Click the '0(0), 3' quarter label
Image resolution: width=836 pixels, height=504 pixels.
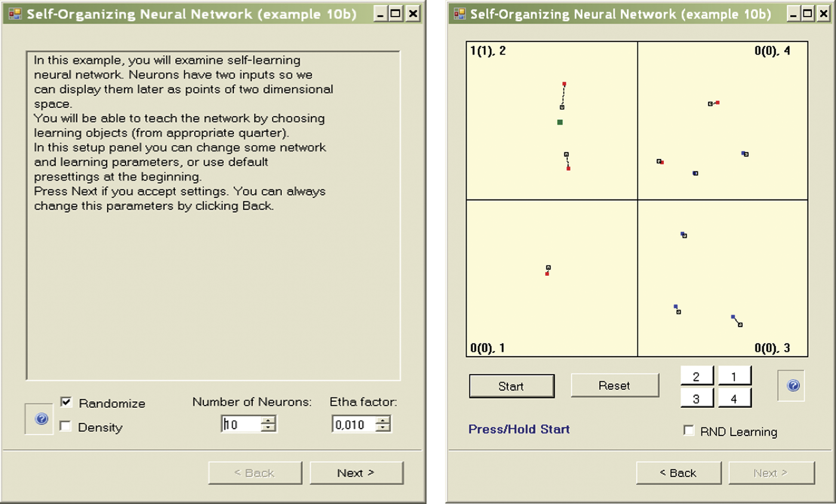coord(772,348)
